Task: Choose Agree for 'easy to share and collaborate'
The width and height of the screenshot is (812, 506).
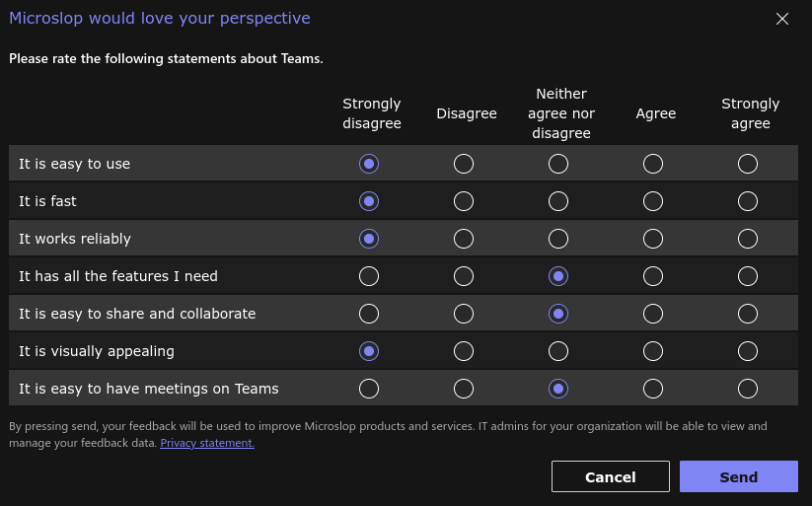Action: 653,314
